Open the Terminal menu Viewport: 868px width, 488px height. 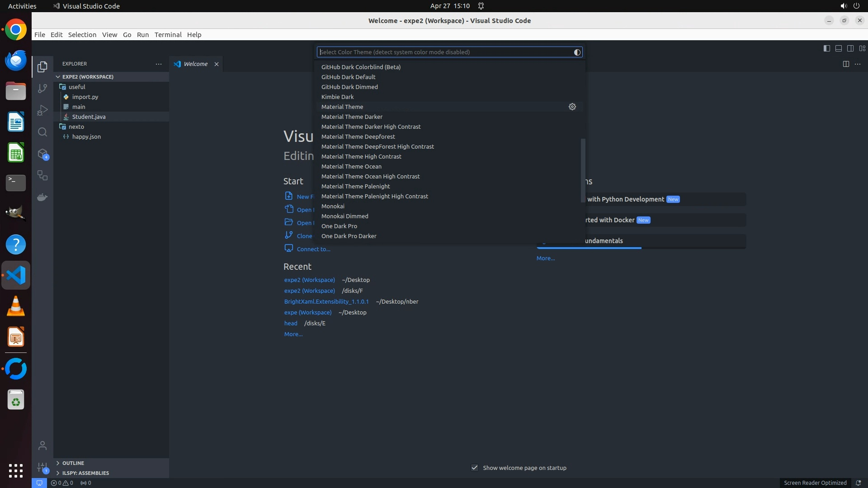coord(168,35)
